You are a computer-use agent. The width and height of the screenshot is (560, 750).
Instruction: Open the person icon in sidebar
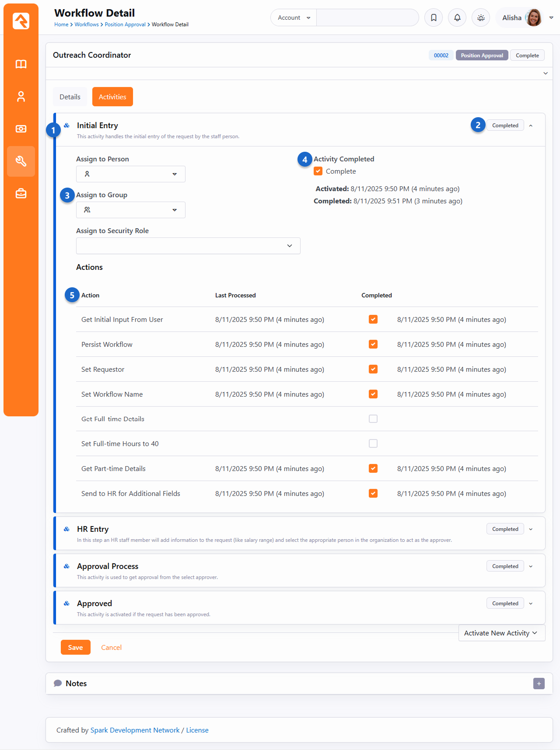[x=21, y=97]
